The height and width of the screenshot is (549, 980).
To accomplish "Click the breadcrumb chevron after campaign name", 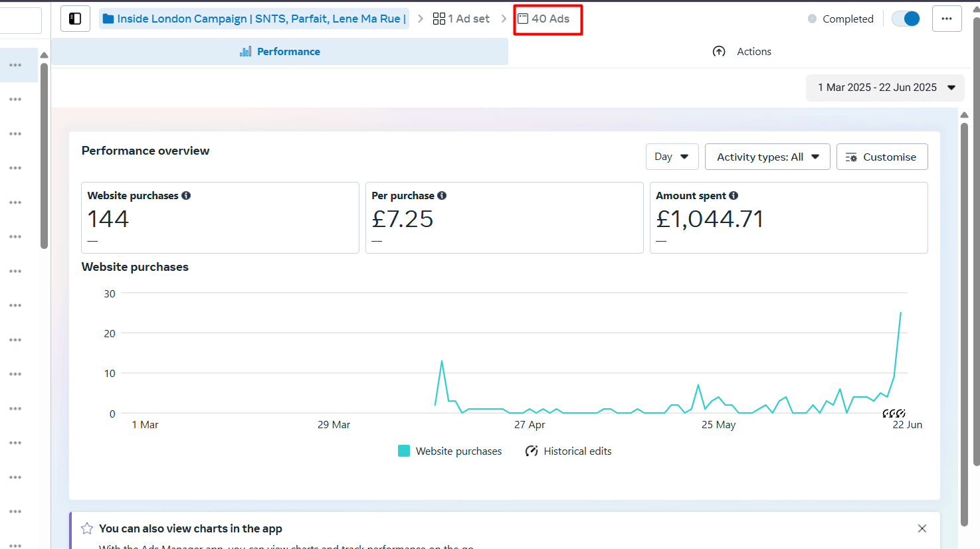I will tap(421, 19).
